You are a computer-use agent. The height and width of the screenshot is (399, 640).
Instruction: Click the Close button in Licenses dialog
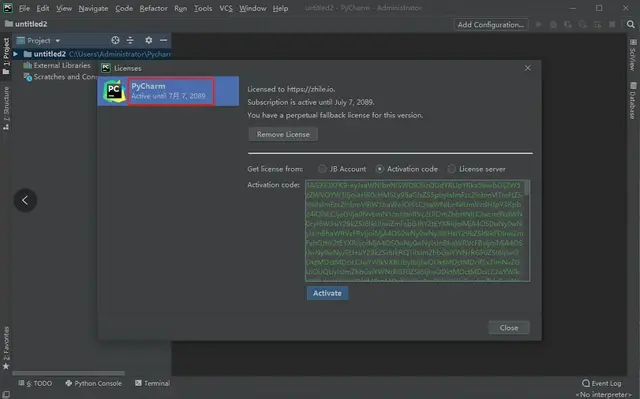[509, 328]
